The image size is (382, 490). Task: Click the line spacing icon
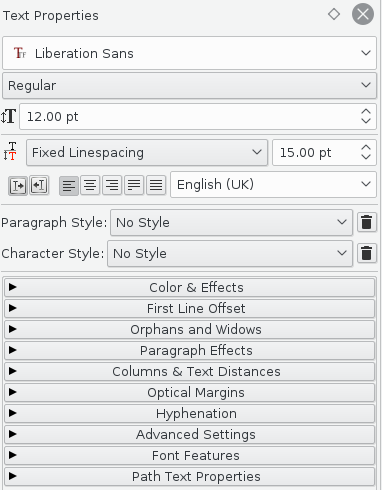pyautogui.click(x=10, y=151)
